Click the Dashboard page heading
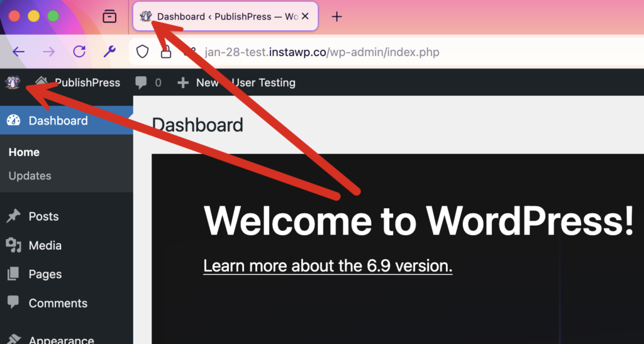This screenshot has height=344, width=644. [197, 125]
